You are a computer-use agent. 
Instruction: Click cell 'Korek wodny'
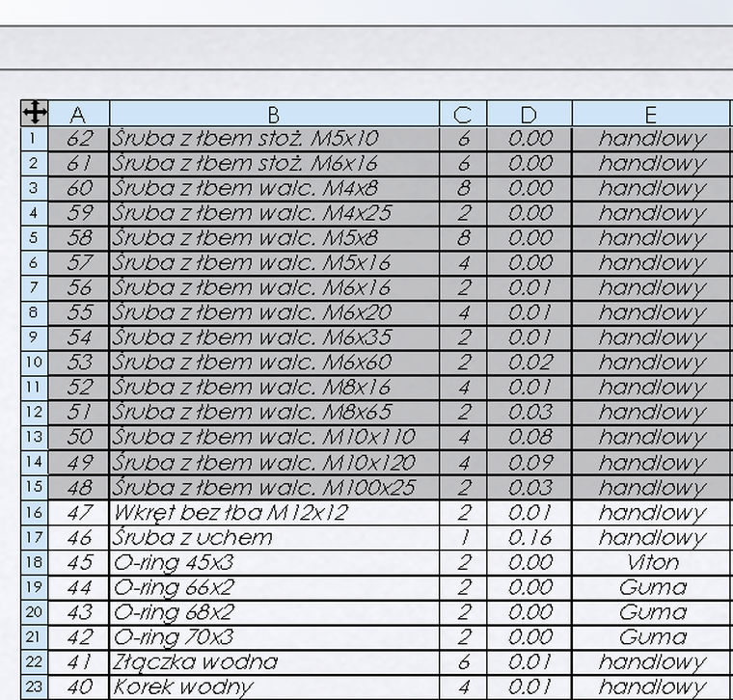(275, 687)
